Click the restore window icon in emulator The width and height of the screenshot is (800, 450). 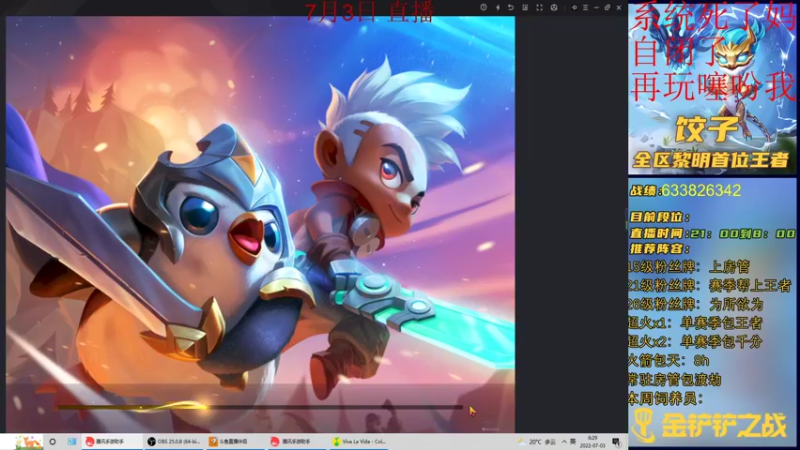(x=607, y=7)
